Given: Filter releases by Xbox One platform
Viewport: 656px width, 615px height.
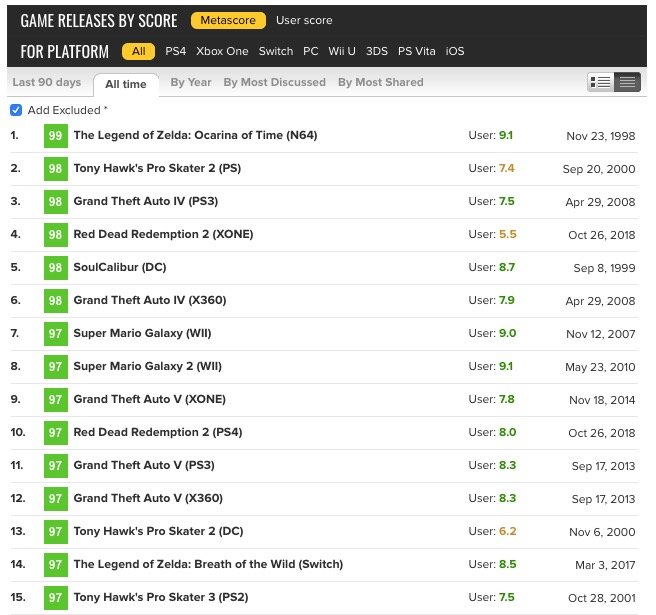Looking at the screenshot, I should point(222,51).
